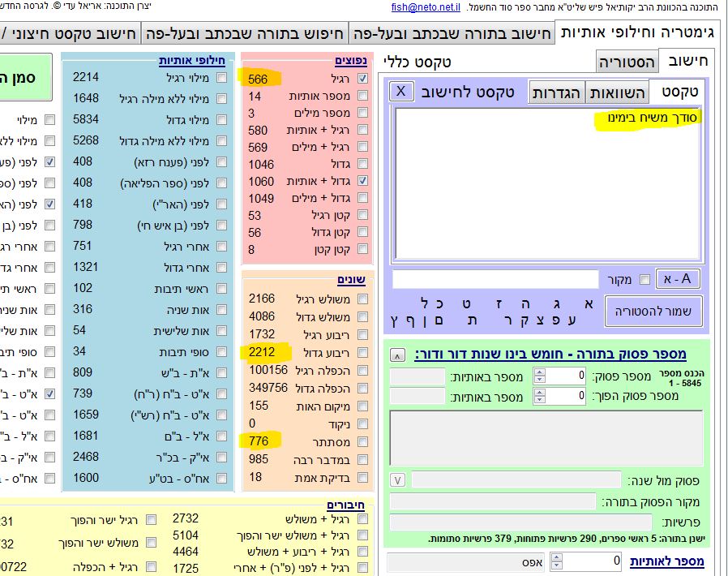Click the A - א language switch button
The image size is (728, 576).
tap(678, 279)
